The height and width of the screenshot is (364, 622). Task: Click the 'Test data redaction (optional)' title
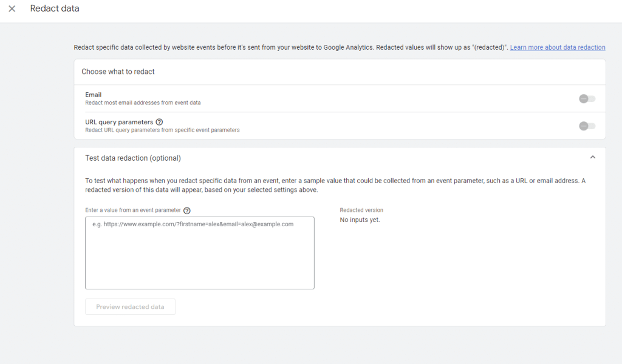pos(133,158)
